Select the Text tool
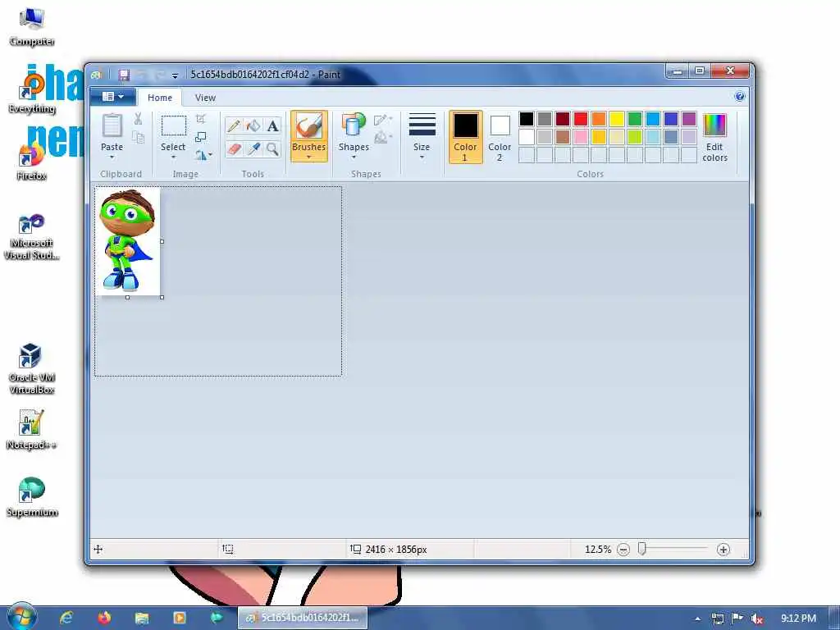Screen dimensions: 840x630 [x=272, y=126]
